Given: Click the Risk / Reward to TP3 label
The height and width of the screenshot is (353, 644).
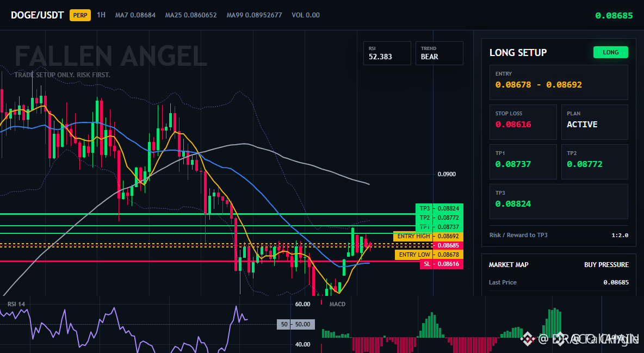Looking at the screenshot, I should point(518,235).
